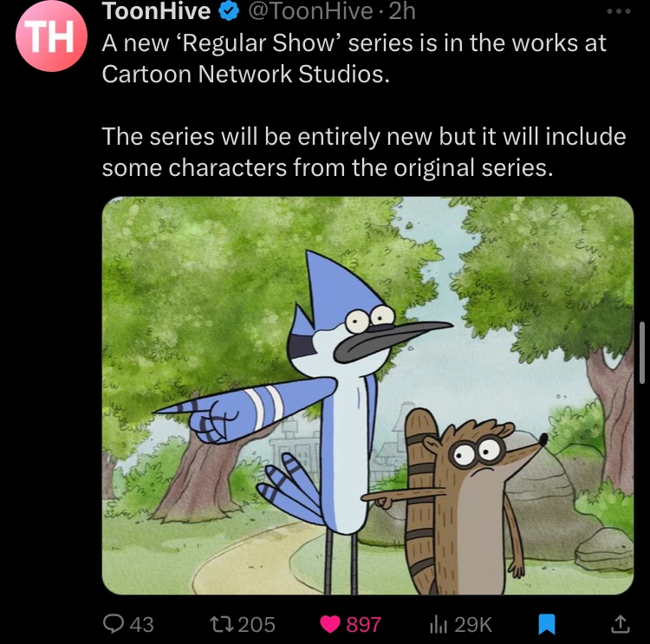Click the retweet arrows icon
The image size is (650, 644).
[221, 624]
